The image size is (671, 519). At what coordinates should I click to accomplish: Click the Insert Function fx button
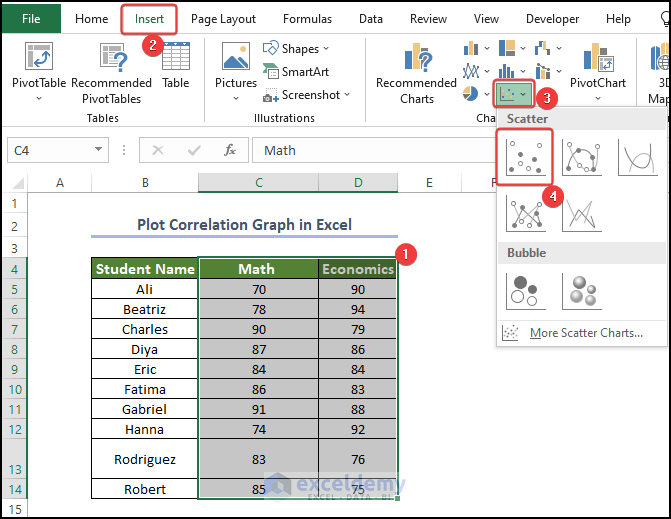coord(230,150)
